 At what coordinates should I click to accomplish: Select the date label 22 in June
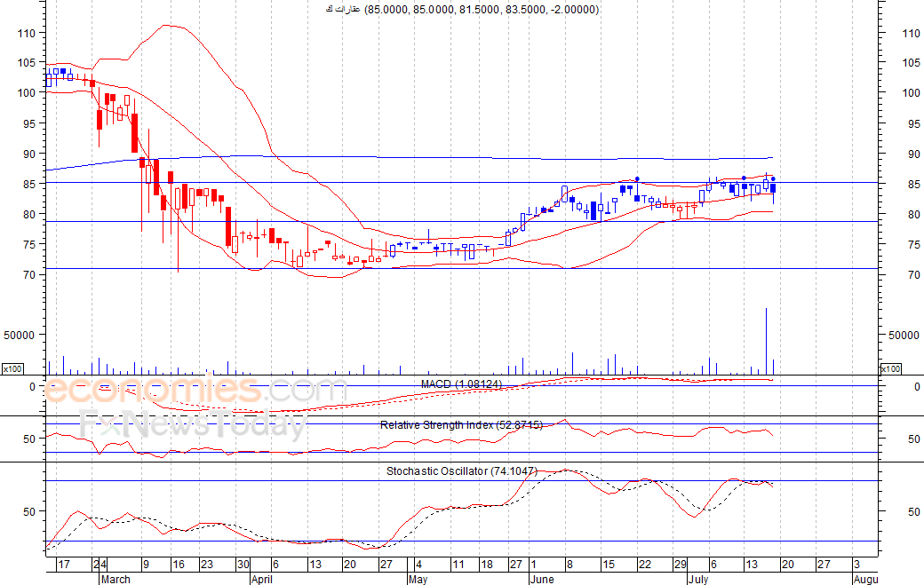pyautogui.click(x=645, y=565)
